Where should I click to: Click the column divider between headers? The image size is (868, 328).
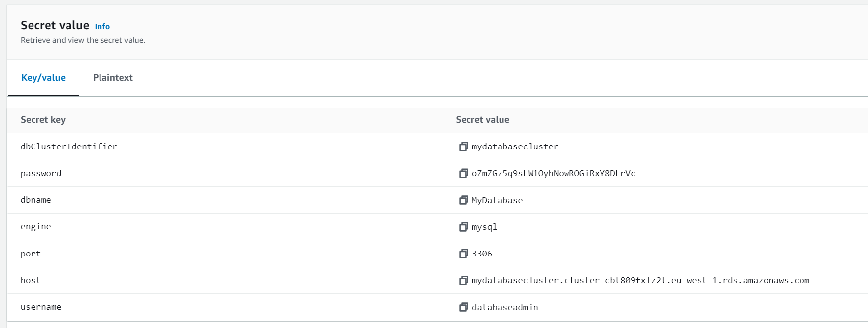click(442, 120)
